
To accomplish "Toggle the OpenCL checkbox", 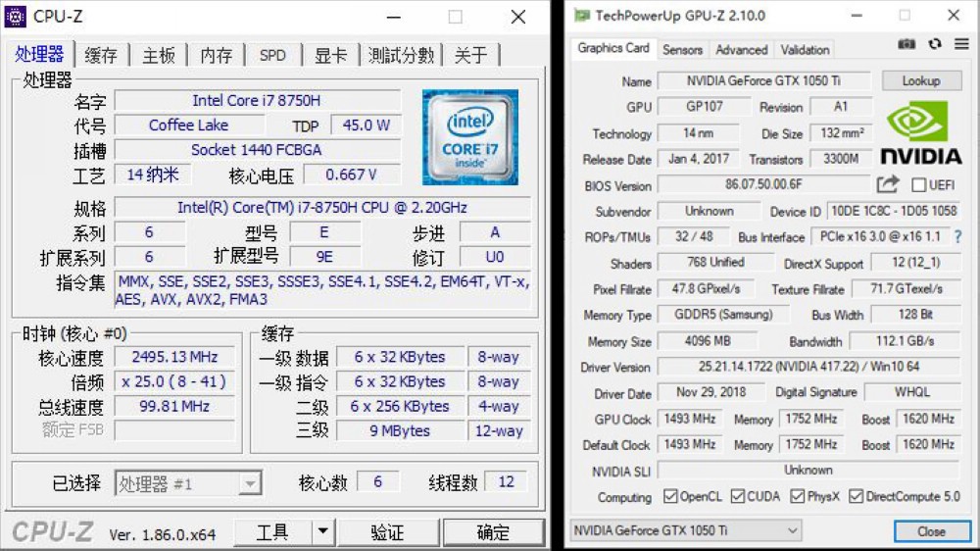I will pyautogui.click(x=670, y=497).
